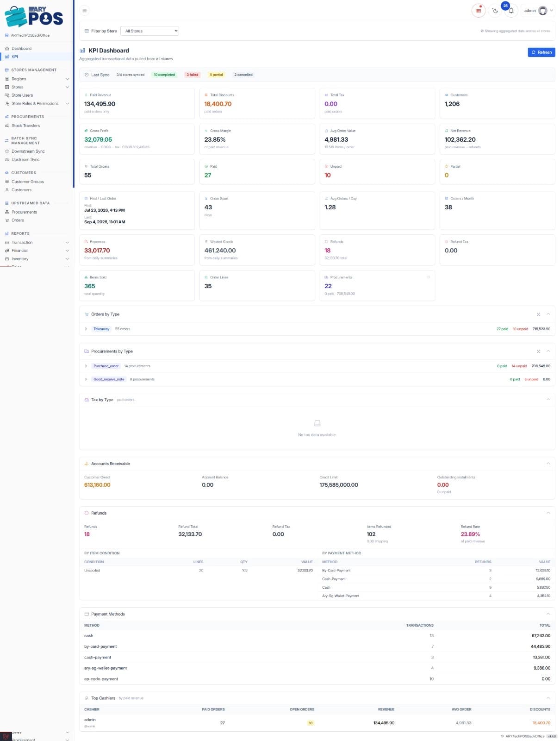560x741 pixels.
Task: Fullscreen the Procurements by Type panel
Action: coord(538,352)
